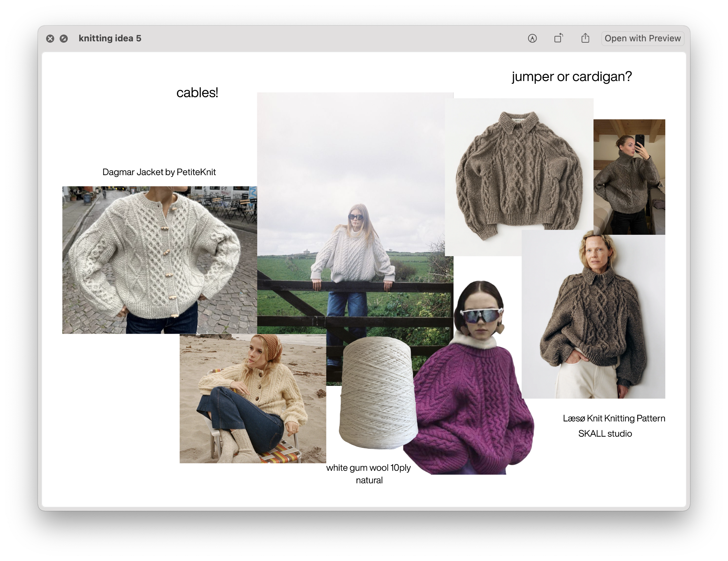Click the Rotate Left icon
This screenshot has height=561, width=728.
559,38
